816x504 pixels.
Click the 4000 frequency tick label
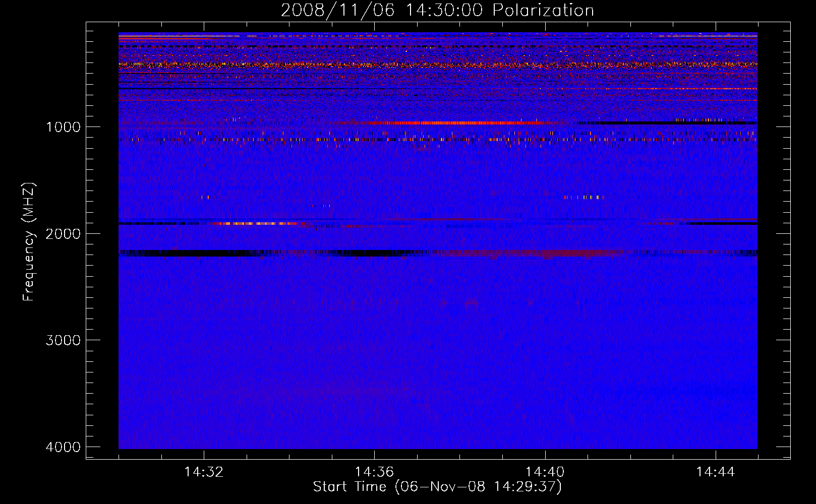tap(63, 447)
